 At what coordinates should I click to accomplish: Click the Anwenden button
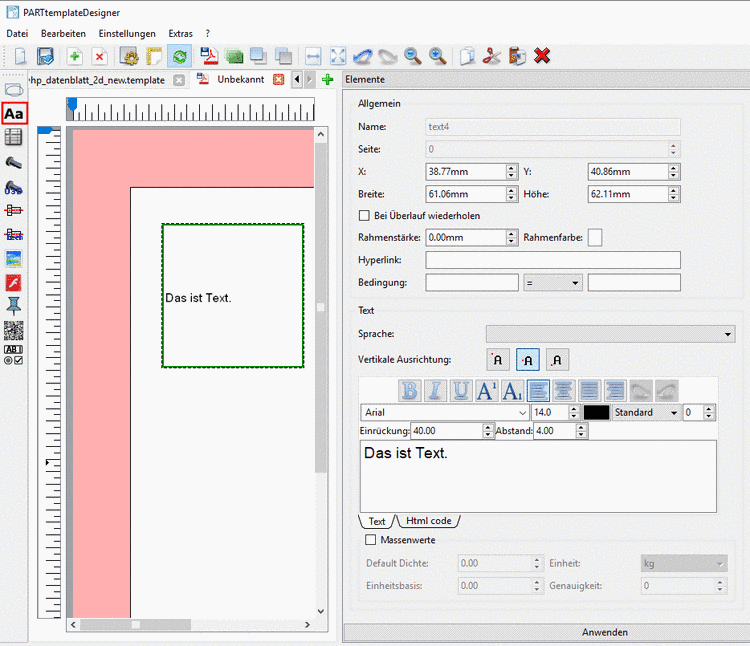(x=604, y=632)
